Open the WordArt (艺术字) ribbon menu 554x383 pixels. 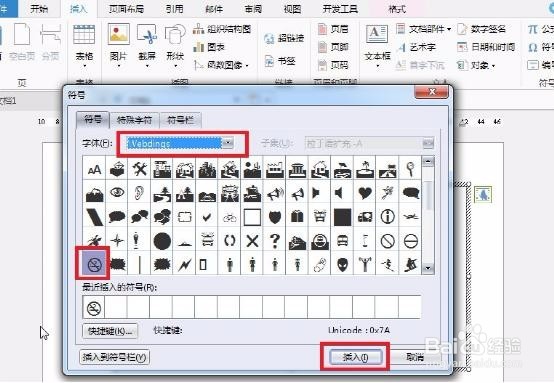[x=416, y=47]
